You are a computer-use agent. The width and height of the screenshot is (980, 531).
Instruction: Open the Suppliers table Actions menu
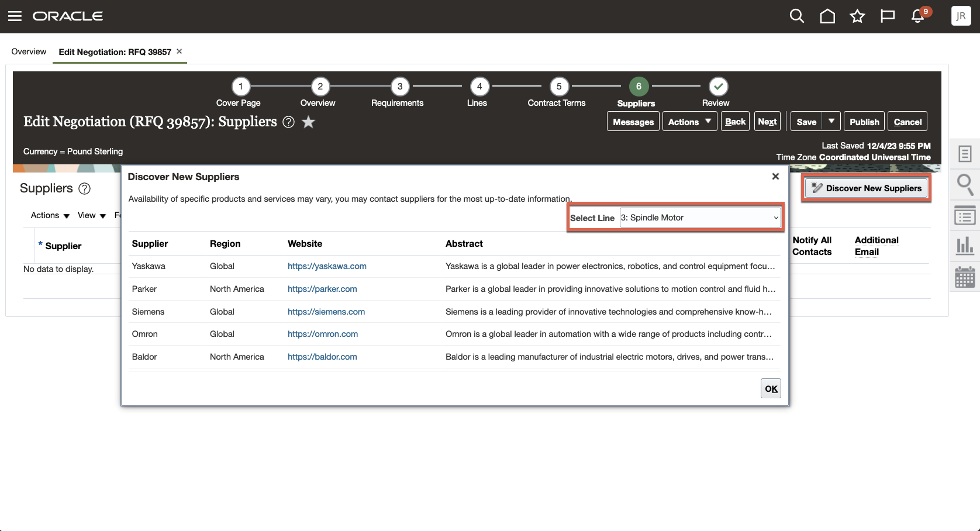(50, 215)
